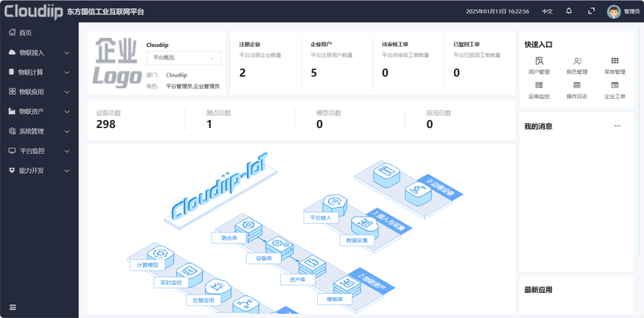
Task: Click the 测点总数 value 1
Action: click(x=209, y=124)
